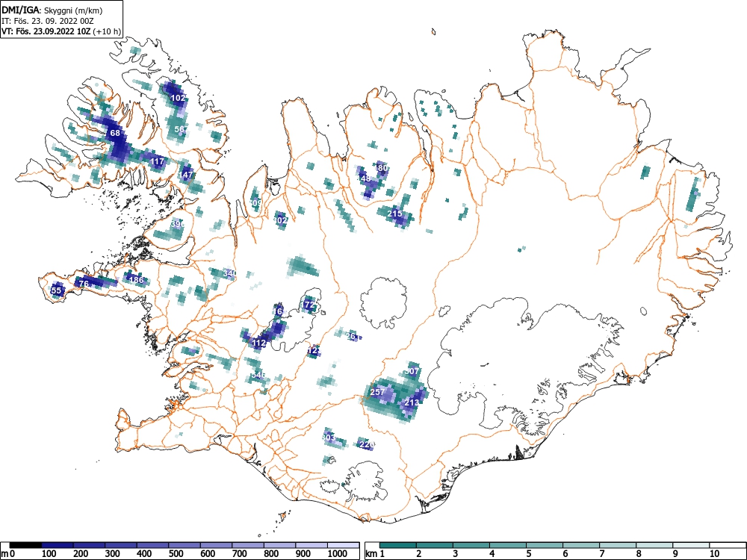Click the visibility value '147' on the map
747x560 pixels.
click(186, 175)
